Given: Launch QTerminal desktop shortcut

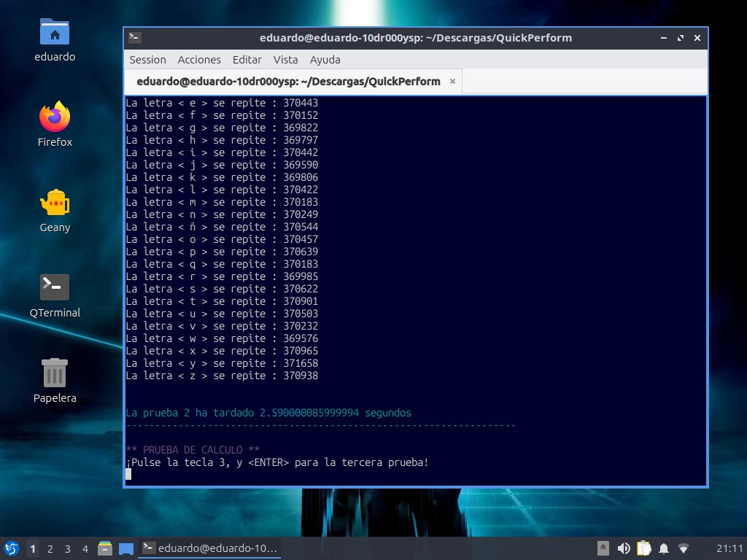Looking at the screenshot, I should tap(54, 296).
